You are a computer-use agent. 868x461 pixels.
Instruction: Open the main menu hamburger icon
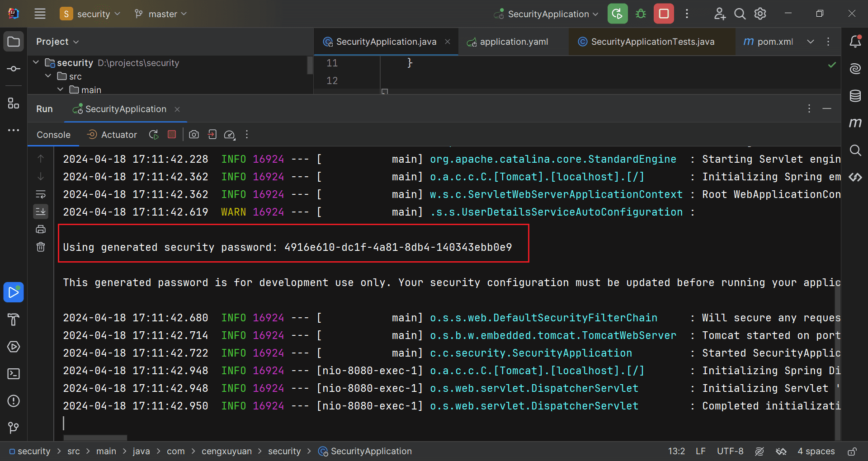(x=40, y=14)
